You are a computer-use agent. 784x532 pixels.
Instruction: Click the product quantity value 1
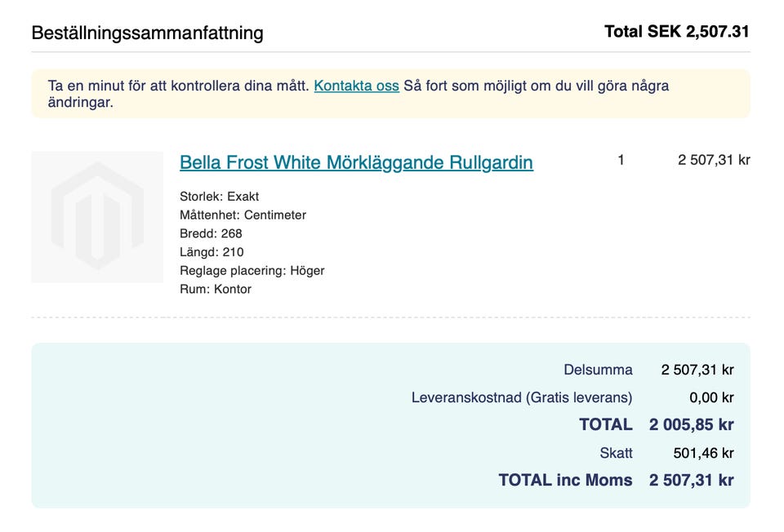621,160
